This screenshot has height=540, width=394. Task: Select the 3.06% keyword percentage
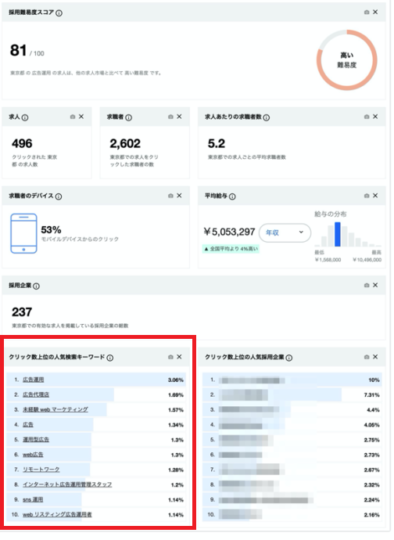pos(176,380)
